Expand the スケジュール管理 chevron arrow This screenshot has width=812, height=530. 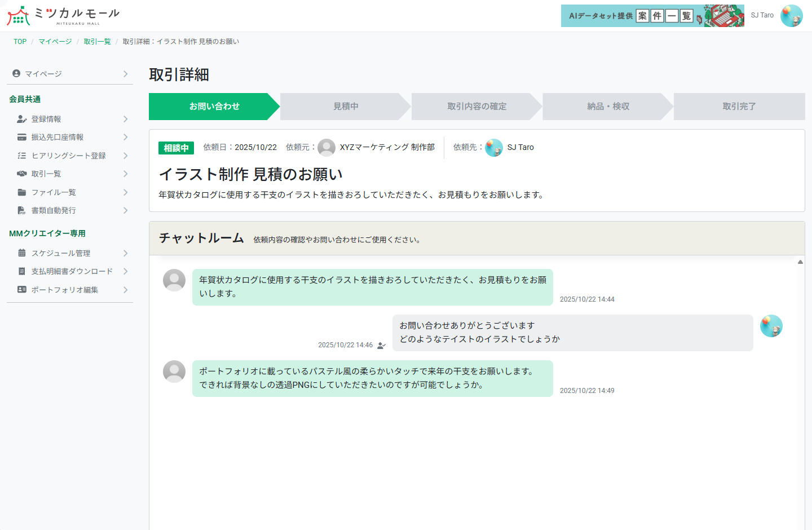click(125, 253)
